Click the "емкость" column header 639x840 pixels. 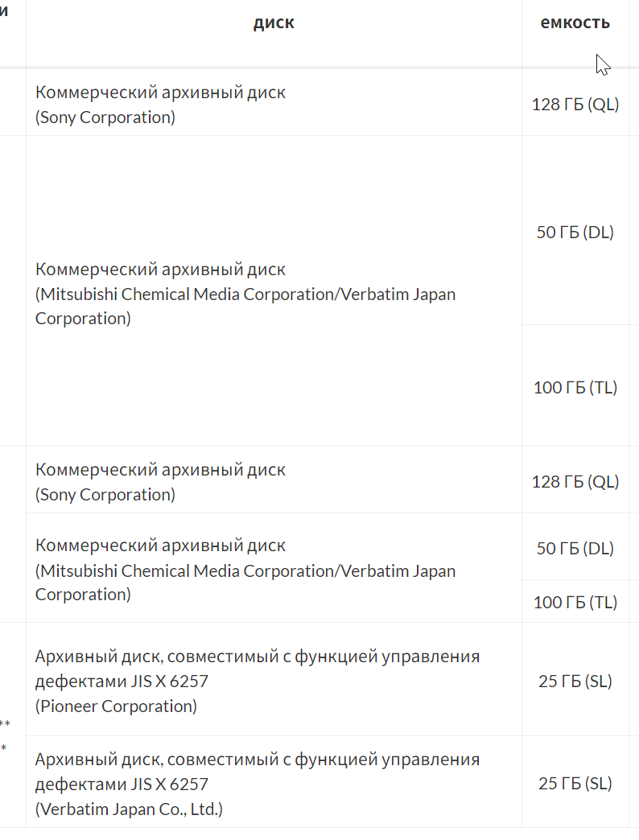pyautogui.click(x=575, y=23)
